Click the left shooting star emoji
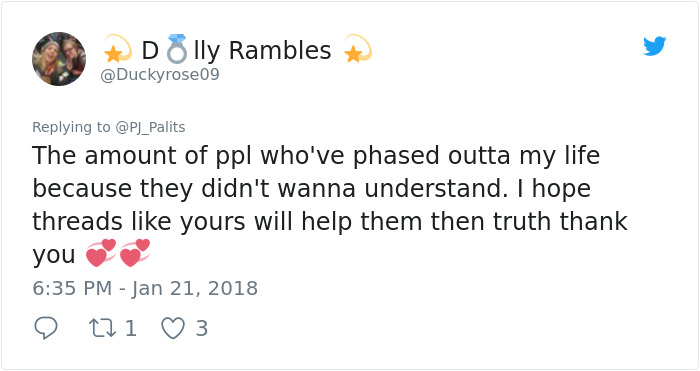Screen dimensions: 700x371 118,48
